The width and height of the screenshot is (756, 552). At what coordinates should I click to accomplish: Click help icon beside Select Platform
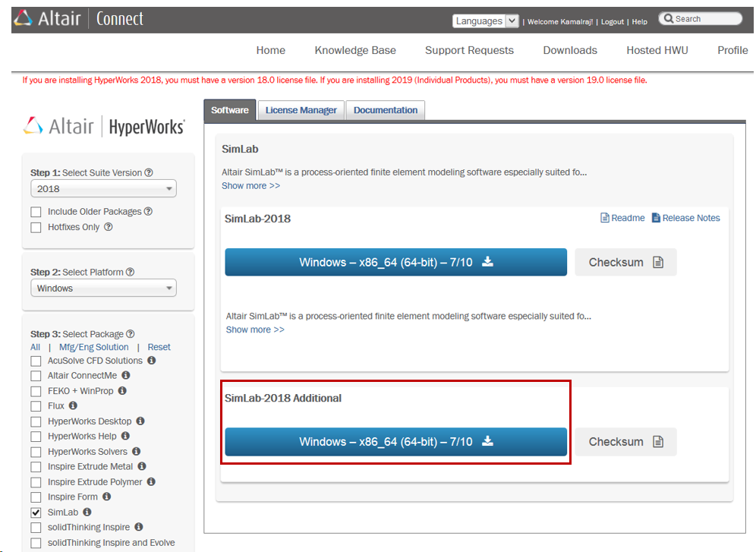pyautogui.click(x=131, y=272)
